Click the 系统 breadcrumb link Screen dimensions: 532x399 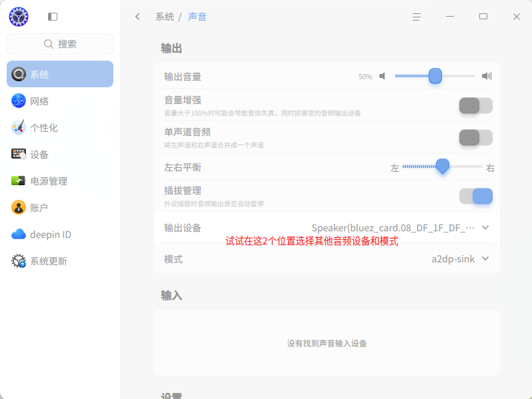[x=165, y=17]
